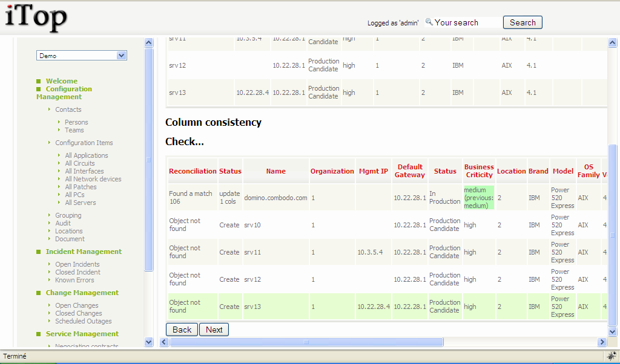The height and width of the screenshot is (364, 620).
Task: Click the 'Terminé' status bar text
Action: point(15,356)
